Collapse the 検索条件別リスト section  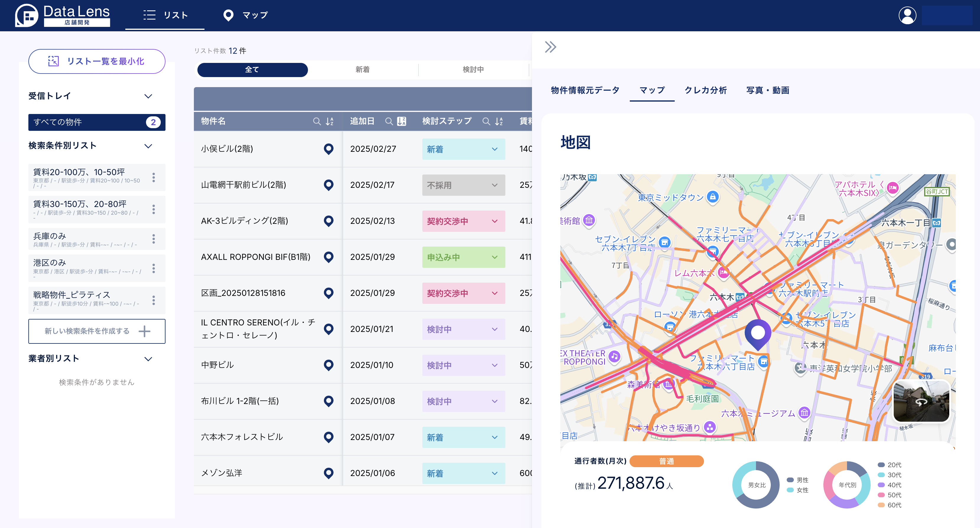point(148,146)
